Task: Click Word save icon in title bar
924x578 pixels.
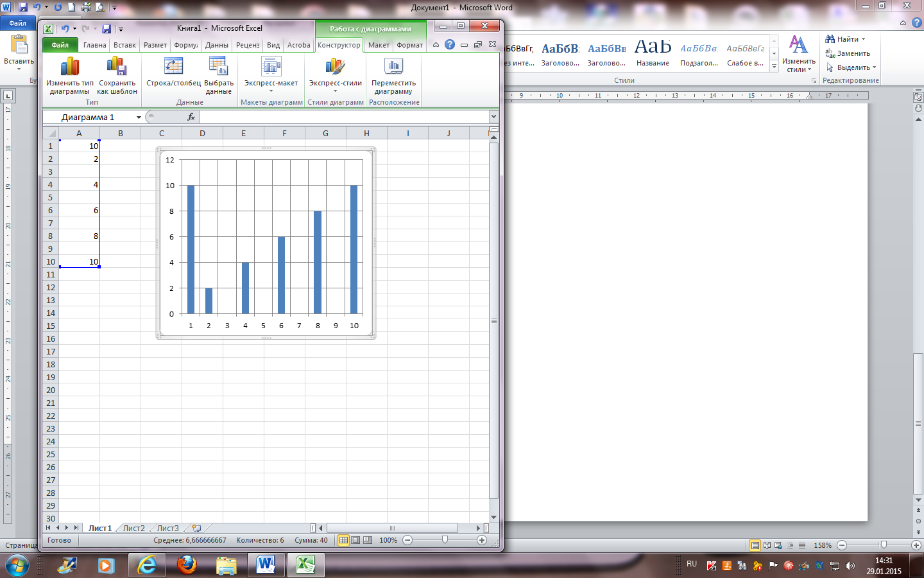Action: pos(23,8)
